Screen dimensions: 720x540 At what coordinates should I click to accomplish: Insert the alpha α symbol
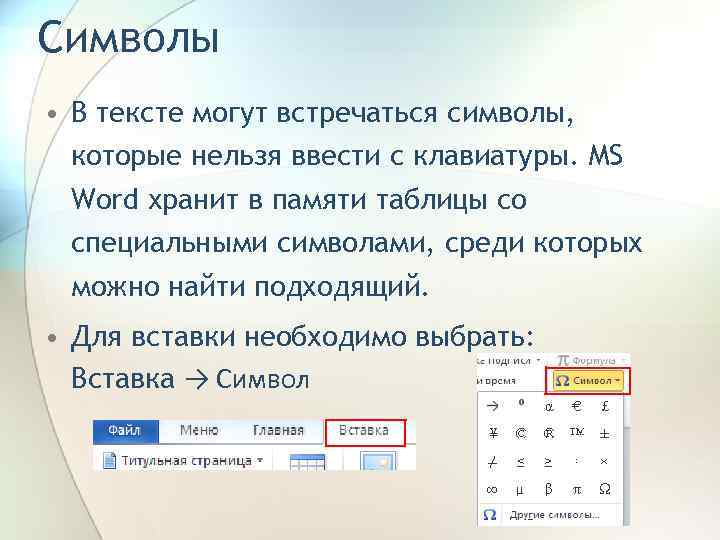point(549,406)
